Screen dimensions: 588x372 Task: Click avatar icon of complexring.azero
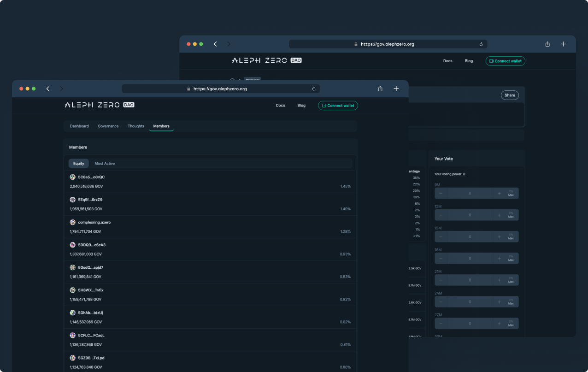[x=72, y=222]
